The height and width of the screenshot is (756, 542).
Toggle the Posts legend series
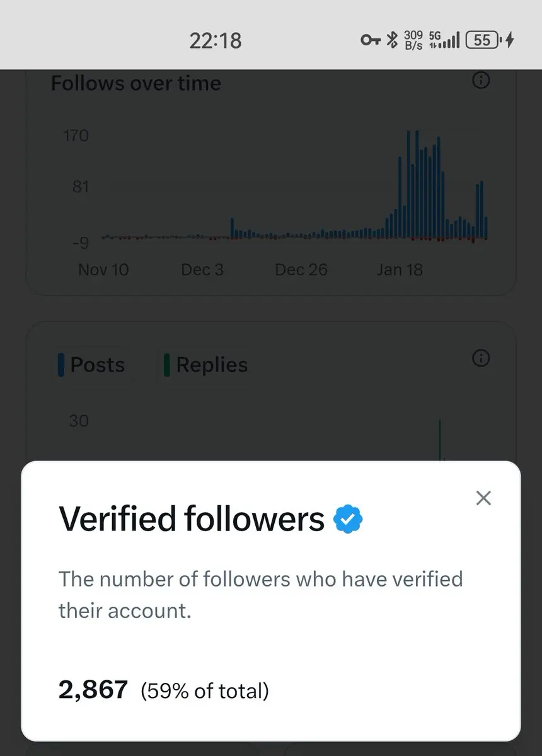coord(92,365)
